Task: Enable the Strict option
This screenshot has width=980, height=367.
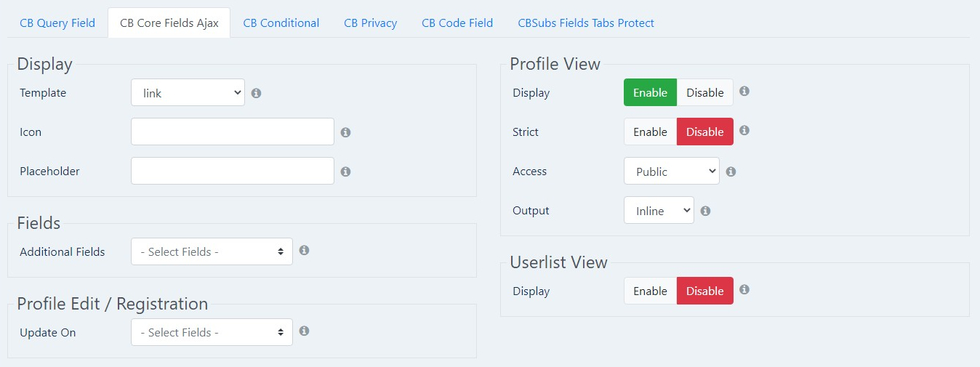Action: 650,132
